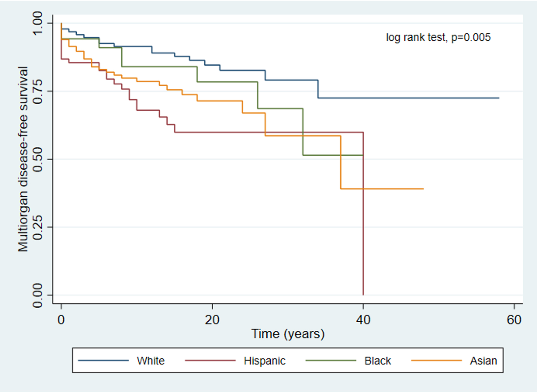The height and width of the screenshot is (392, 537).
Task: Click the 0.00 tick label on y-axis
Action: (38, 295)
